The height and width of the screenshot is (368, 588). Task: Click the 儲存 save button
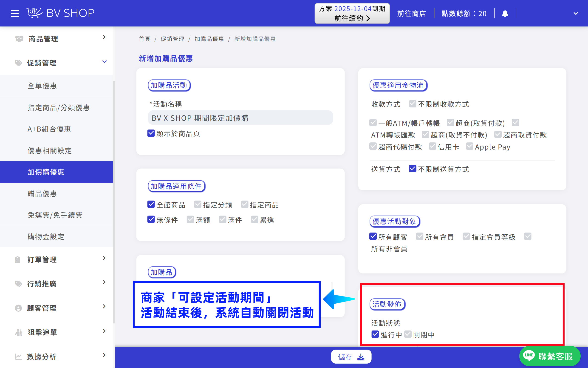click(x=351, y=357)
